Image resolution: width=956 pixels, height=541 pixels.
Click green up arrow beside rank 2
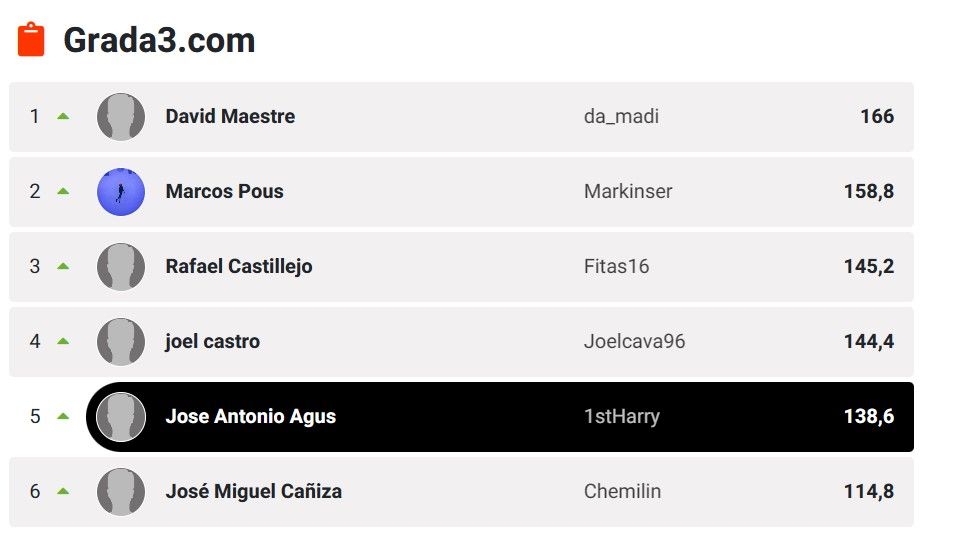[63, 191]
